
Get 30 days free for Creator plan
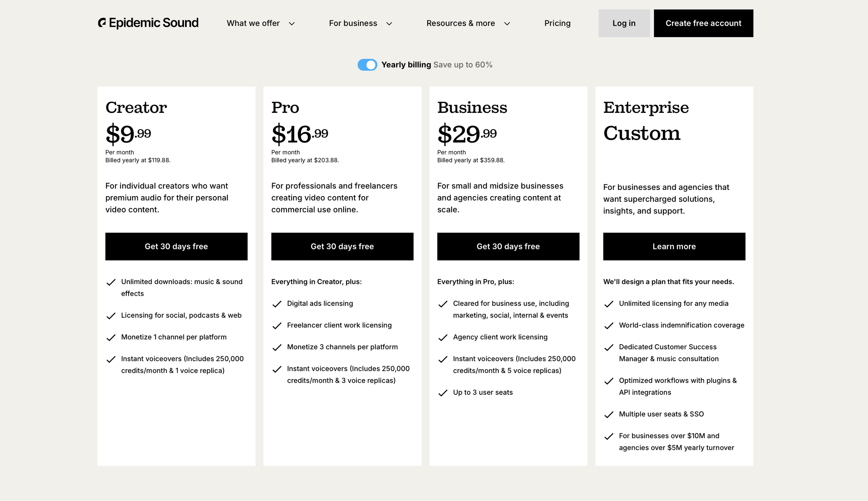pos(176,247)
